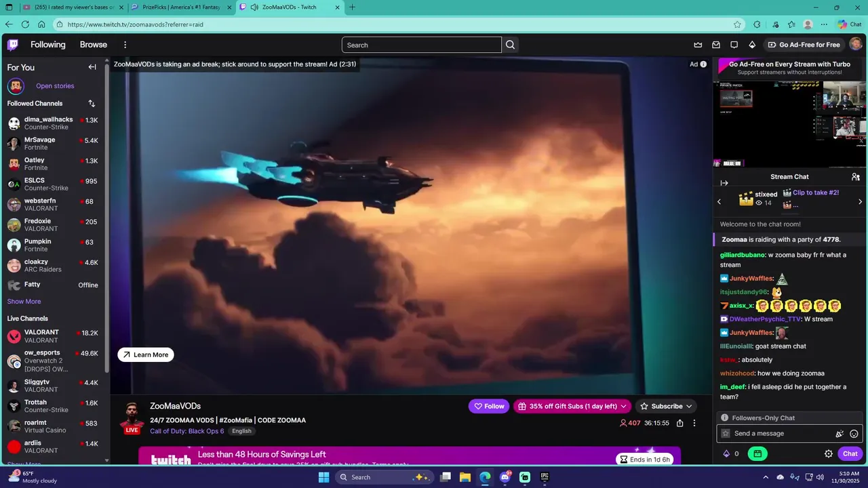This screenshot has width=868, height=488.
Task: Open chat settings gear
Action: pos(829,454)
